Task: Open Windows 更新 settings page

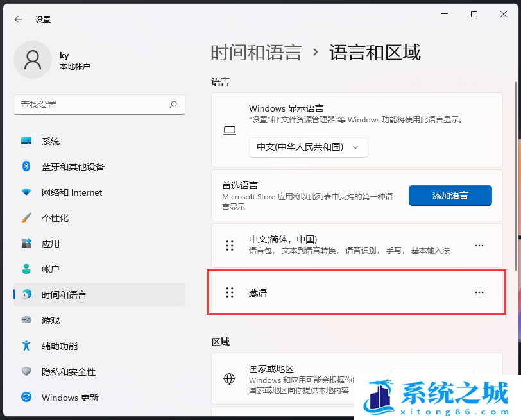Action: point(99,397)
